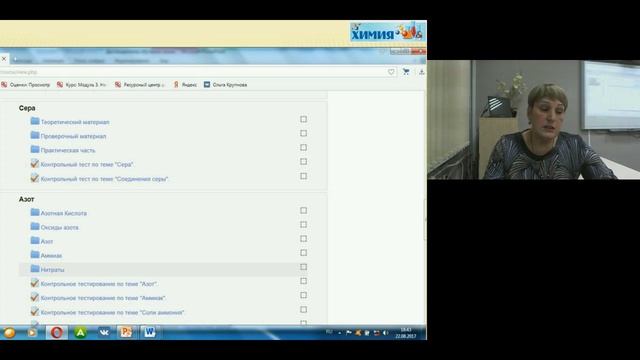This screenshot has height=360, width=640.
Task: Open the Контрольное тестирование "Азот" link
Action: [99, 284]
